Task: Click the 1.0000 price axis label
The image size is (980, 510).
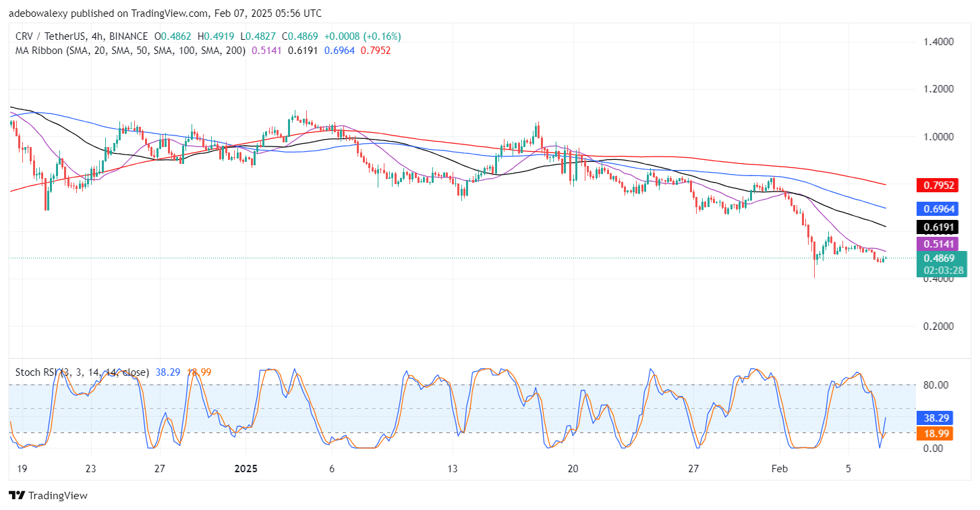Action: click(x=938, y=136)
